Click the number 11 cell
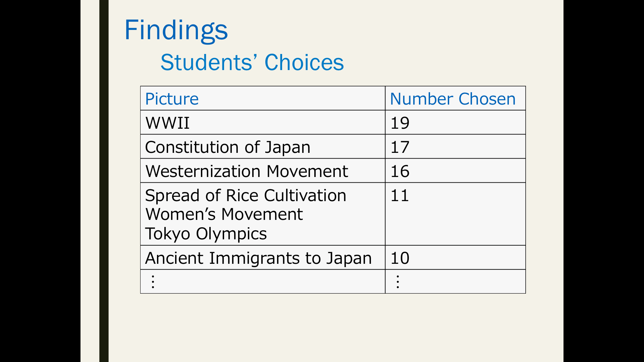644x362 pixels. [x=455, y=214]
